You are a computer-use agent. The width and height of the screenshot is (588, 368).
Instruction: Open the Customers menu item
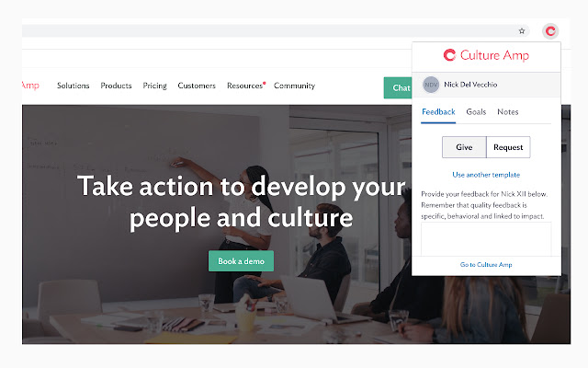click(x=197, y=86)
